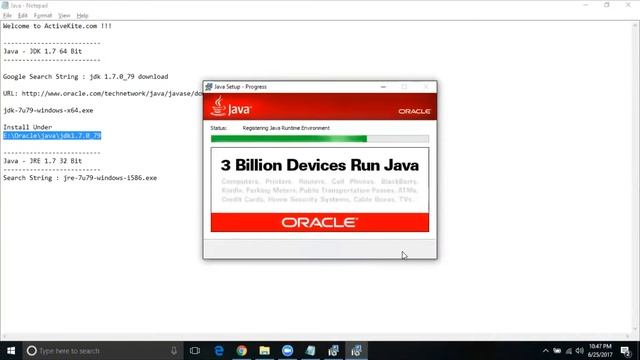Click the green installation progress bar
Viewport: 640px width, 360px height.
coord(320,139)
